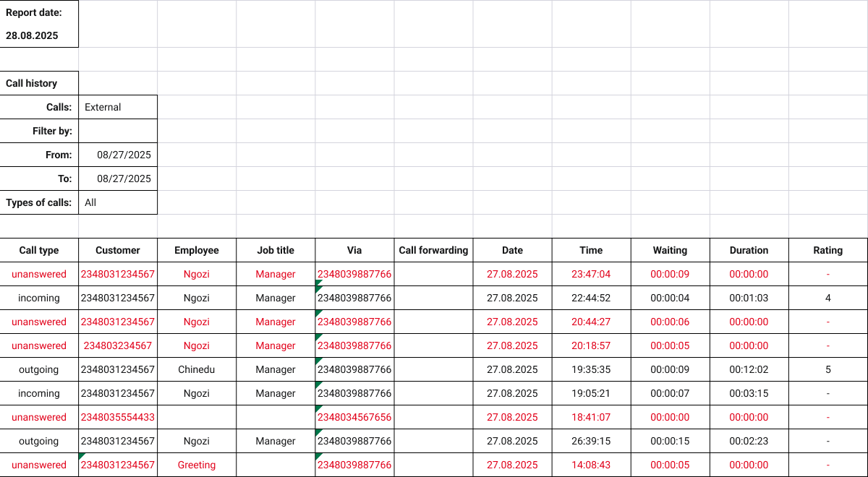Click the empty Filter by value cell
868x477 pixels.
[x=117, y=131]
